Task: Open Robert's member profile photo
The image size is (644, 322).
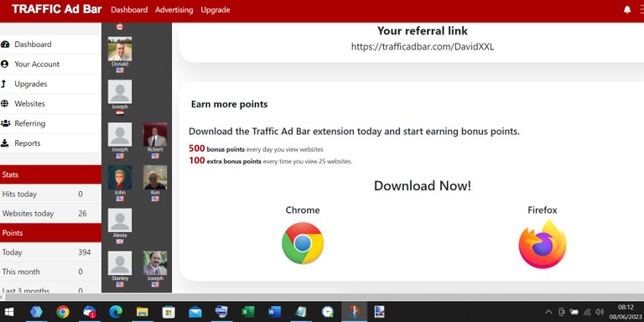Action: coord(155,134)
